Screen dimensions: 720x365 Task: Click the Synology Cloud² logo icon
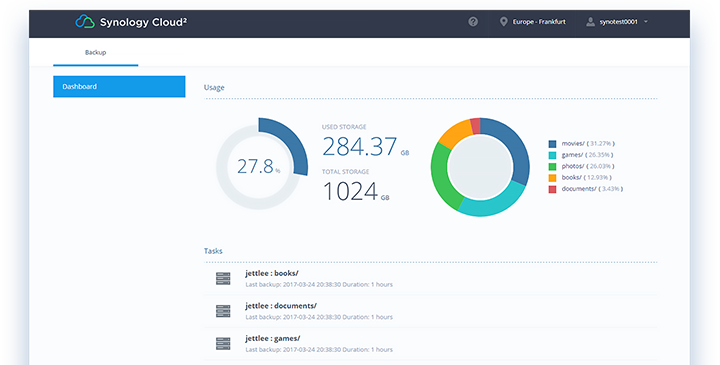point(85,22)
